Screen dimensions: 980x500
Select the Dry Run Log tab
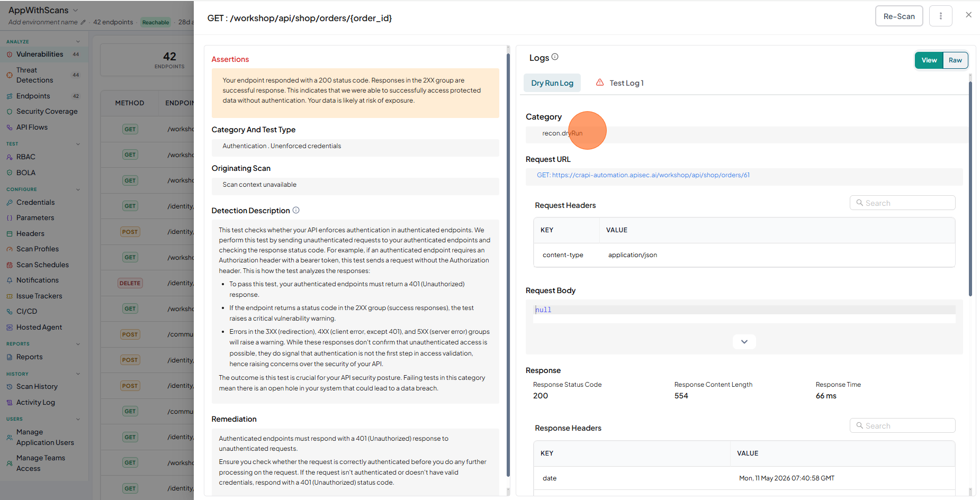pyautogui.click(x=552, y=83)
